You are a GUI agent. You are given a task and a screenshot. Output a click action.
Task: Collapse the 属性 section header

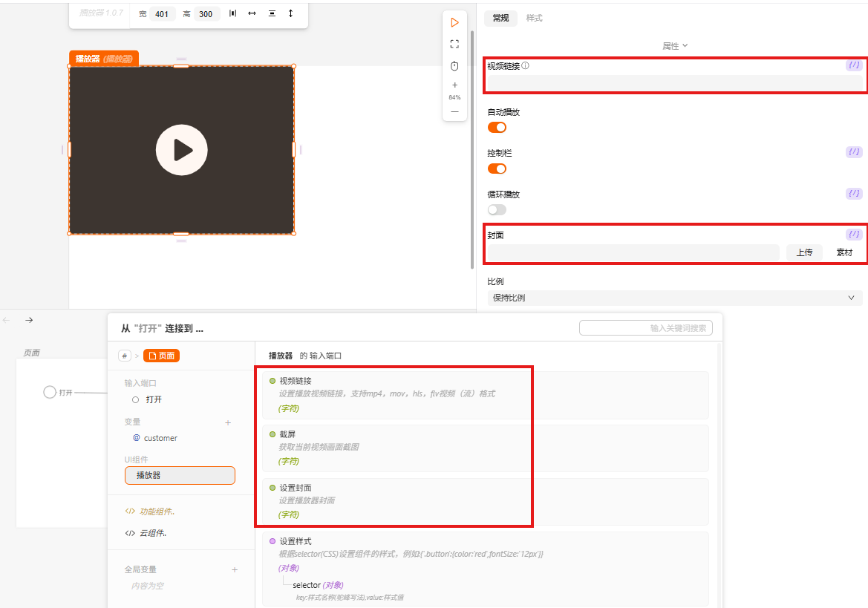coord(675,46)
